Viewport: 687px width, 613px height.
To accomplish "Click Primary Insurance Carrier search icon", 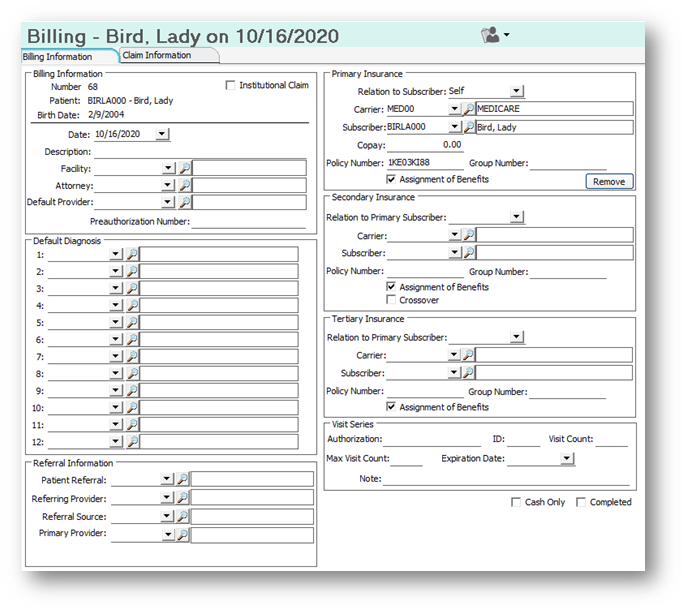I will pos(469,109).
